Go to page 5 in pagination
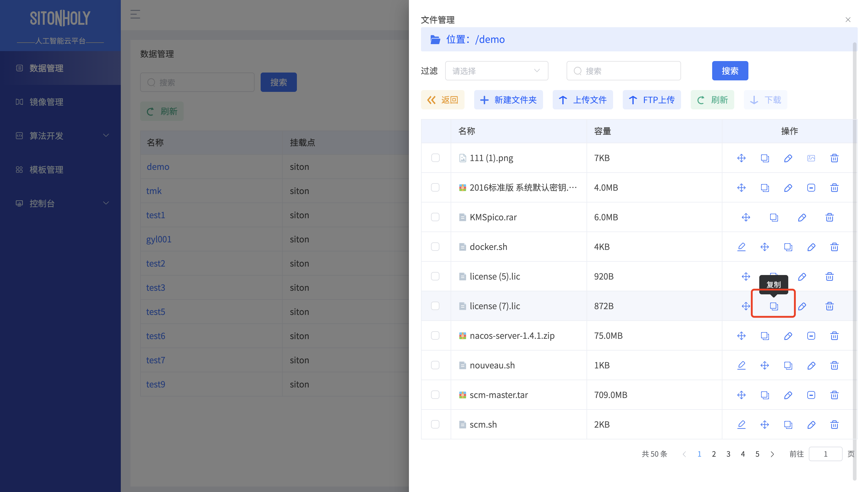Image resolution: width=868 pixels, height=492 pixels. coord(757,454)
